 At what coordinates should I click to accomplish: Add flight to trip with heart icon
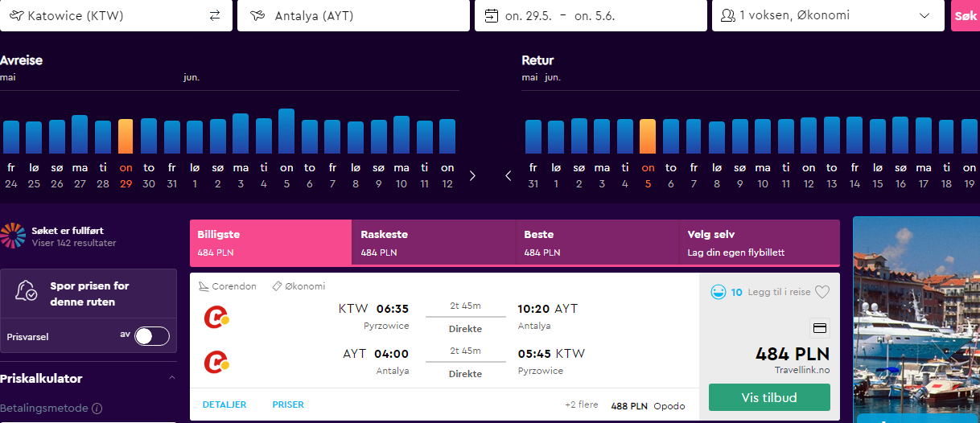(821, 293)
